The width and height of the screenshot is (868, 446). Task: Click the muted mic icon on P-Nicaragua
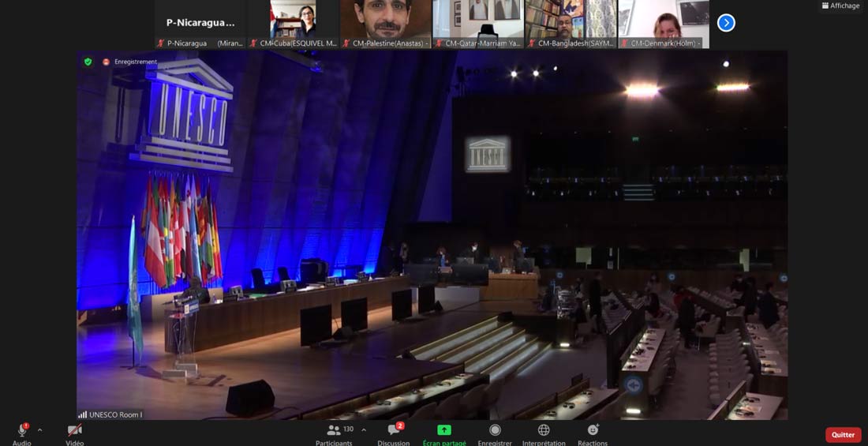(161, 43)
